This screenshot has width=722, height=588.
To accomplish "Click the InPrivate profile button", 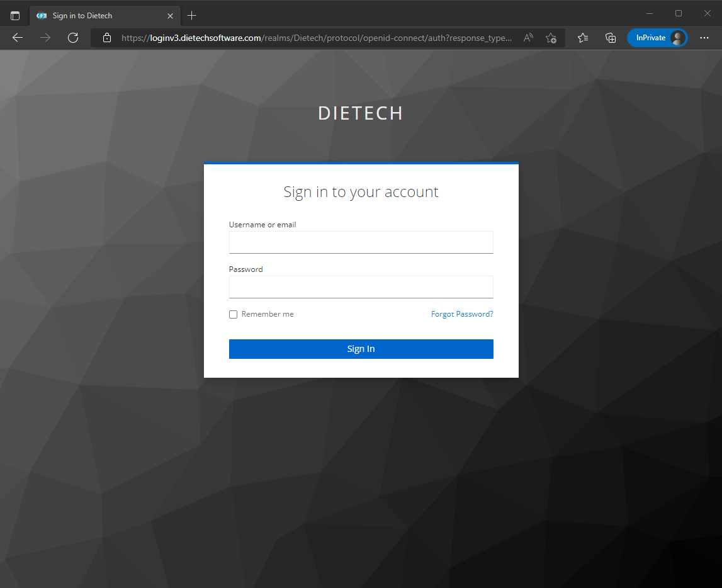I will (x=657, y=38).
